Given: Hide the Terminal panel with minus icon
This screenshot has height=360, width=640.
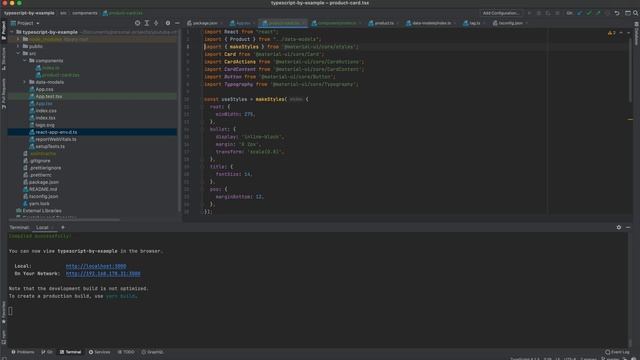Looking at the screenshot, I should click(x=628, y=227).
